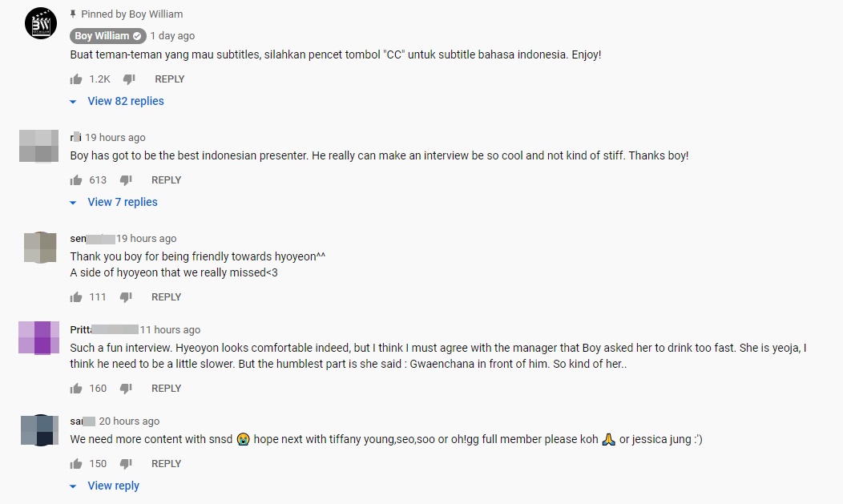
Task: Reply to the comment with 613 likes
Action: tap(166, 180)
